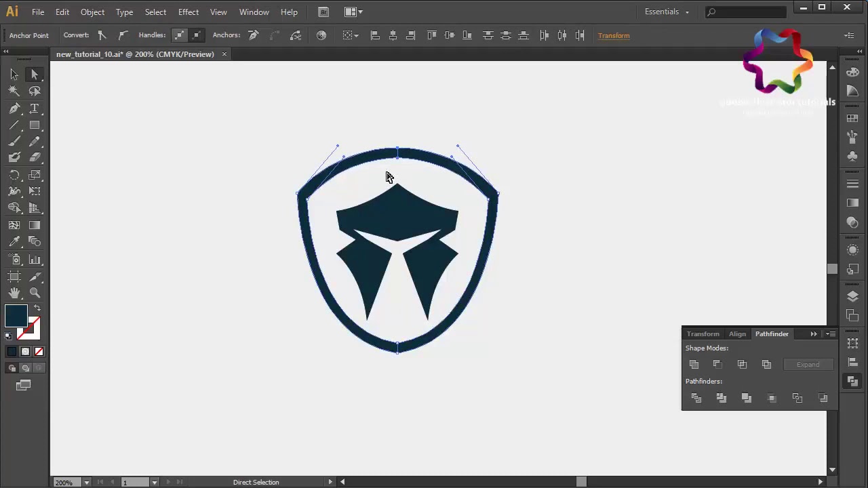Select the Zoom tool
This screenshot has height=488, width=868.
pyautogui.click(x=35, y=293)
